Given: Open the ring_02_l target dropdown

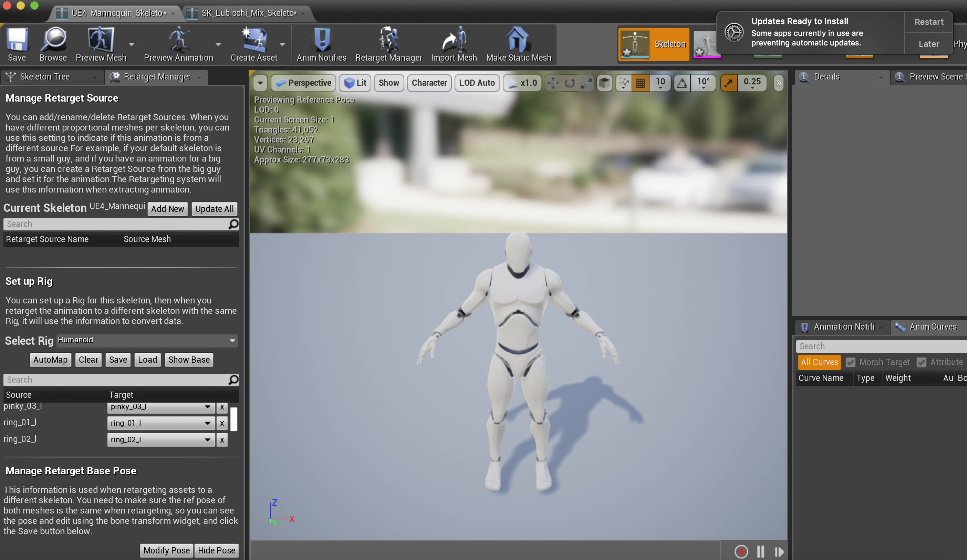Looking at the screenshot, I should point(160,440).
